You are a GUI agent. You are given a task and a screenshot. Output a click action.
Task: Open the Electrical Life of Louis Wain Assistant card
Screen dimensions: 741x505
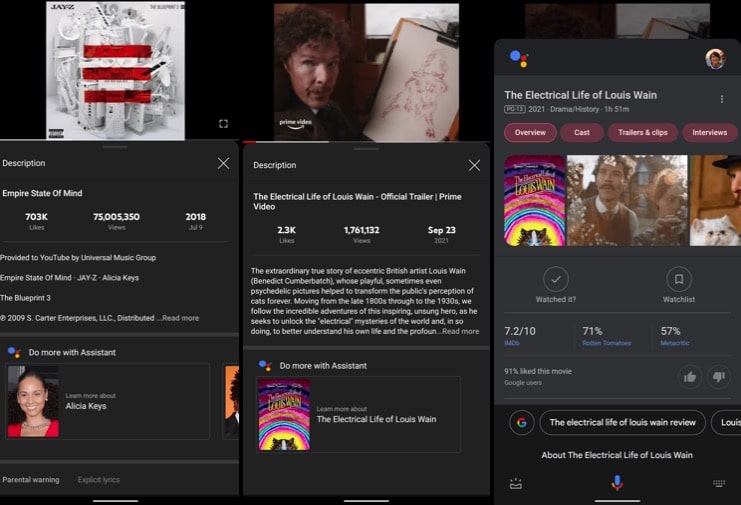[358, 414]
